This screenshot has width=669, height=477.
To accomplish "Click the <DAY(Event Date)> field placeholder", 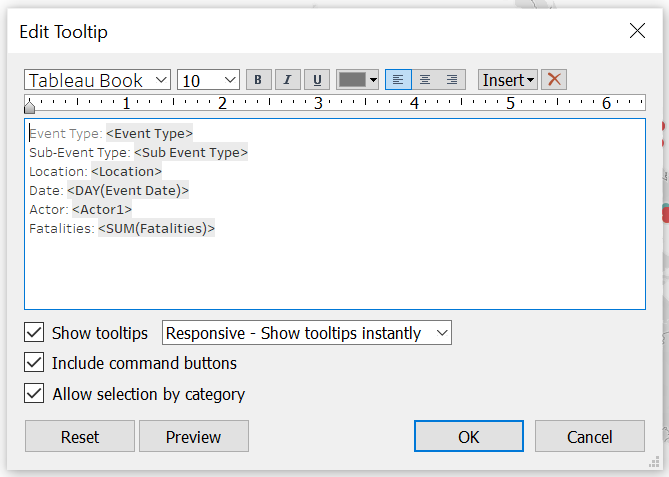I will tap(128, 190).
